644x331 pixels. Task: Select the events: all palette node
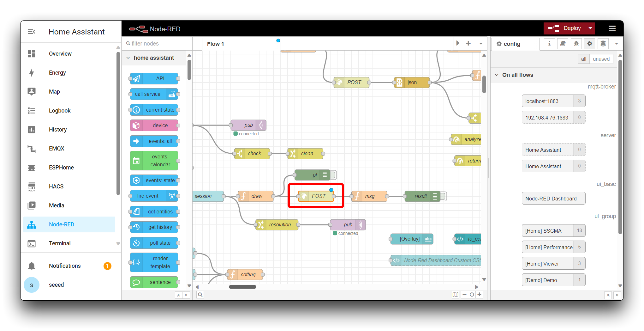[x=154, y=141]
